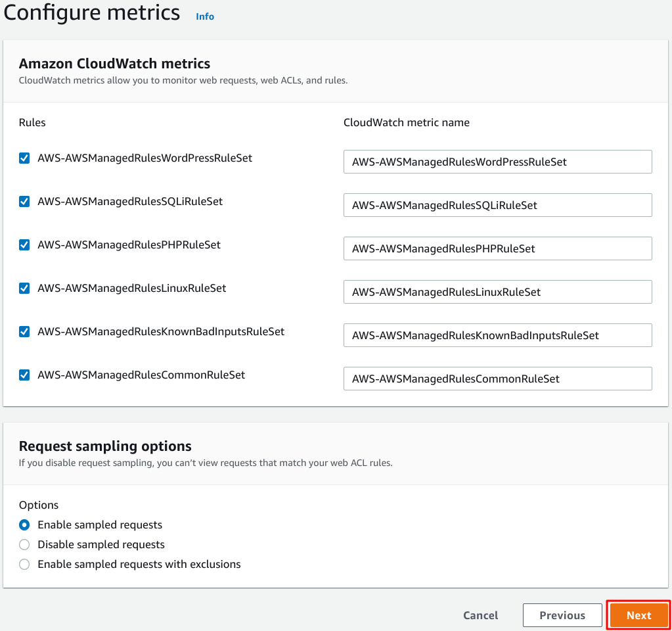Click the CloudWatch metric name column header

pos(406,123)
